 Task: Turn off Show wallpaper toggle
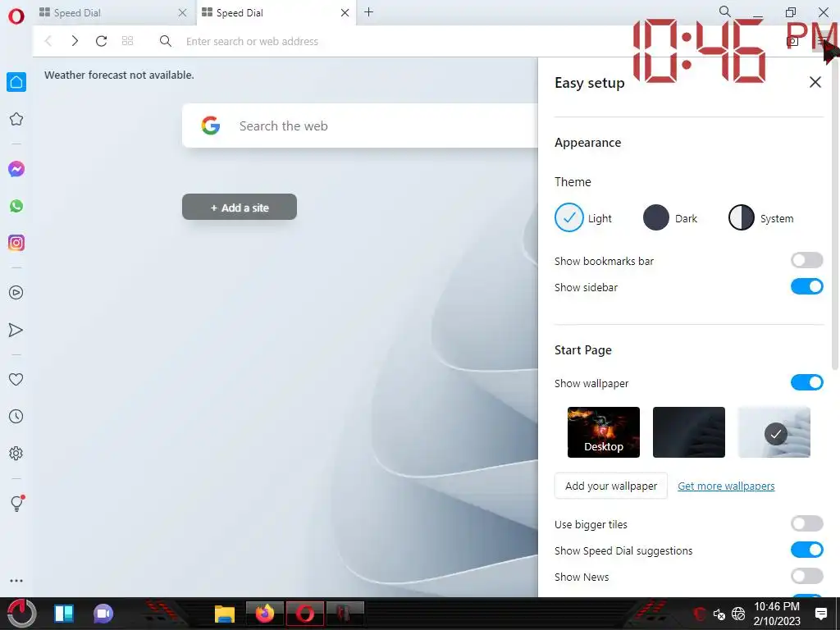tap(807, 382)
